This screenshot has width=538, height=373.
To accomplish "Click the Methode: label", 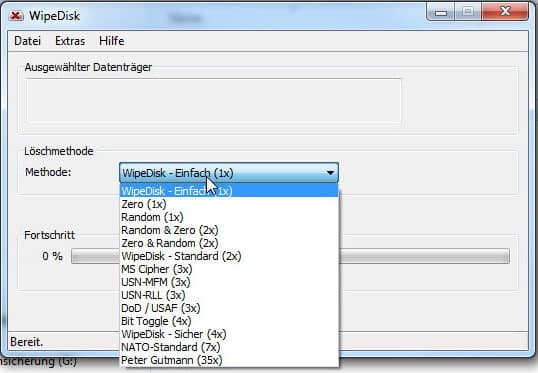I will tap(48, 172).
